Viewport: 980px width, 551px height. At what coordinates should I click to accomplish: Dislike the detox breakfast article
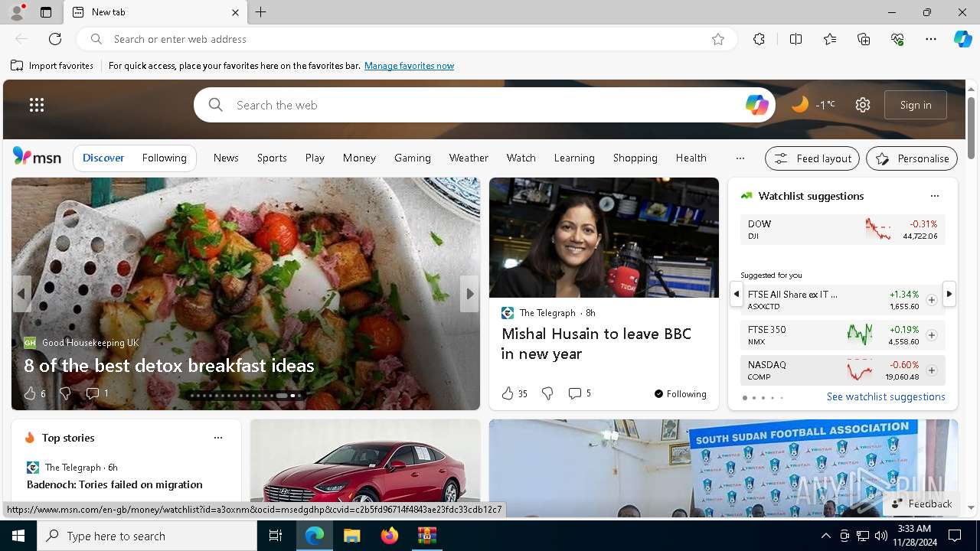65,393
